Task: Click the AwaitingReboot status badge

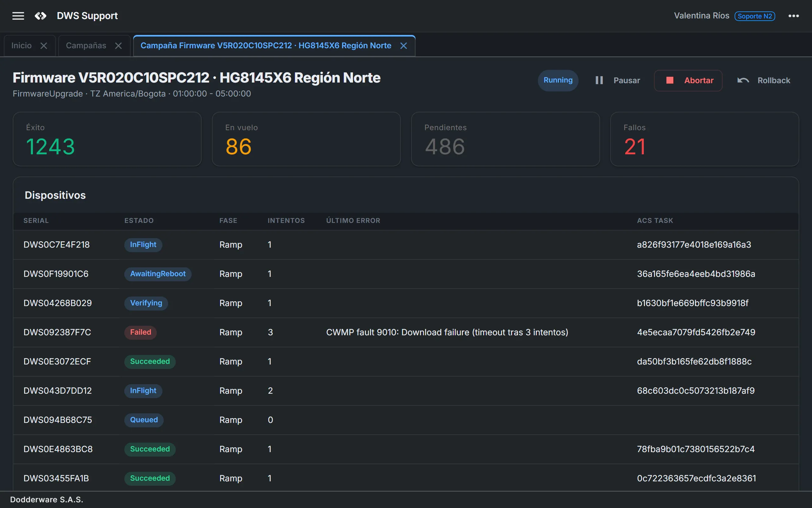Action: click(x=158, y=274)
